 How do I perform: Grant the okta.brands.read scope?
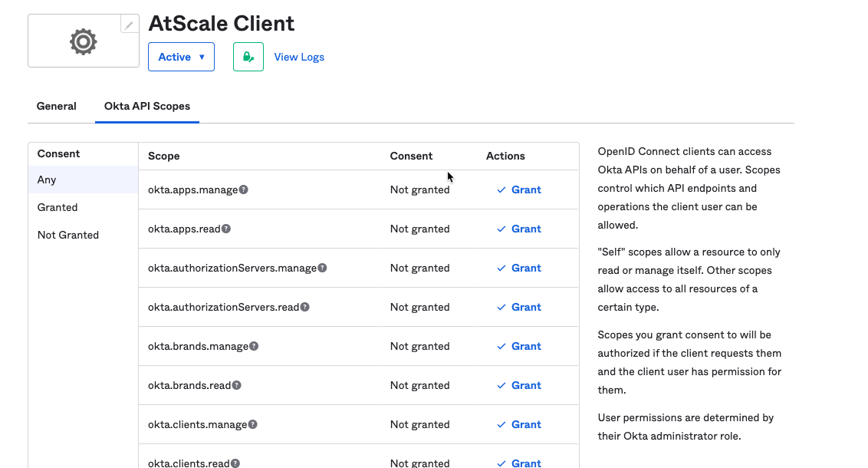coord(518,385)
